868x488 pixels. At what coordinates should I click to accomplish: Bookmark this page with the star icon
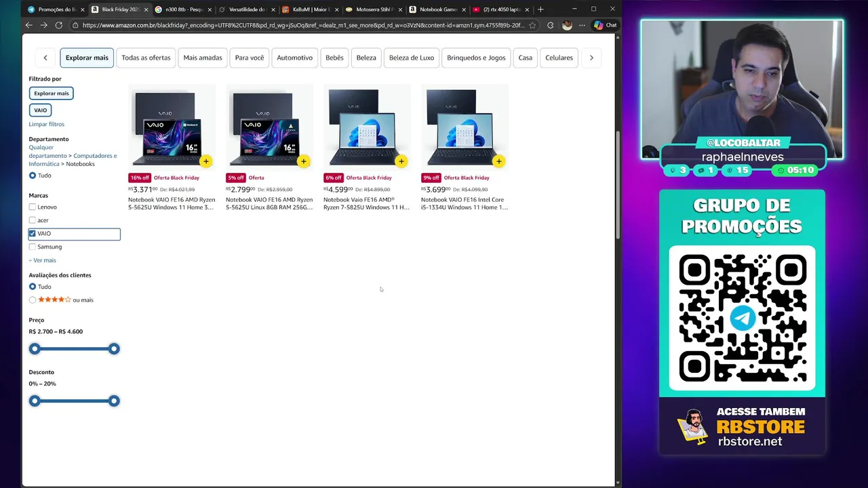click(x=532, y=25)
